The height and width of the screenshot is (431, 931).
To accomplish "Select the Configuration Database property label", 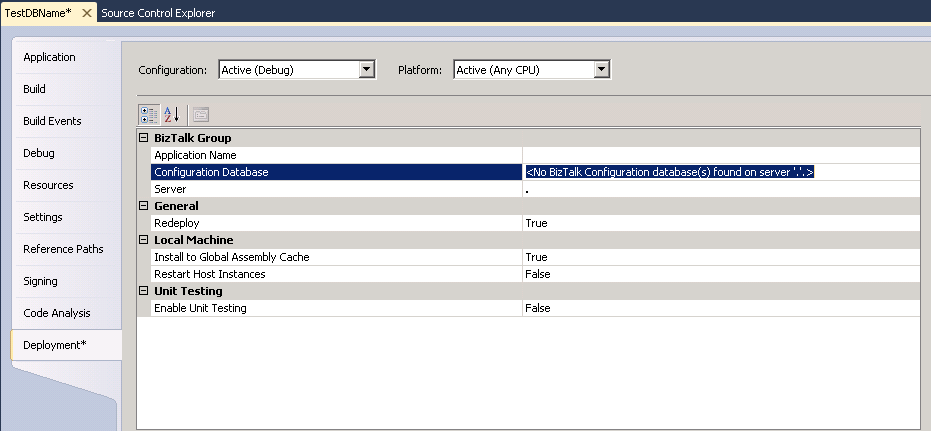I will coord(337,172).
